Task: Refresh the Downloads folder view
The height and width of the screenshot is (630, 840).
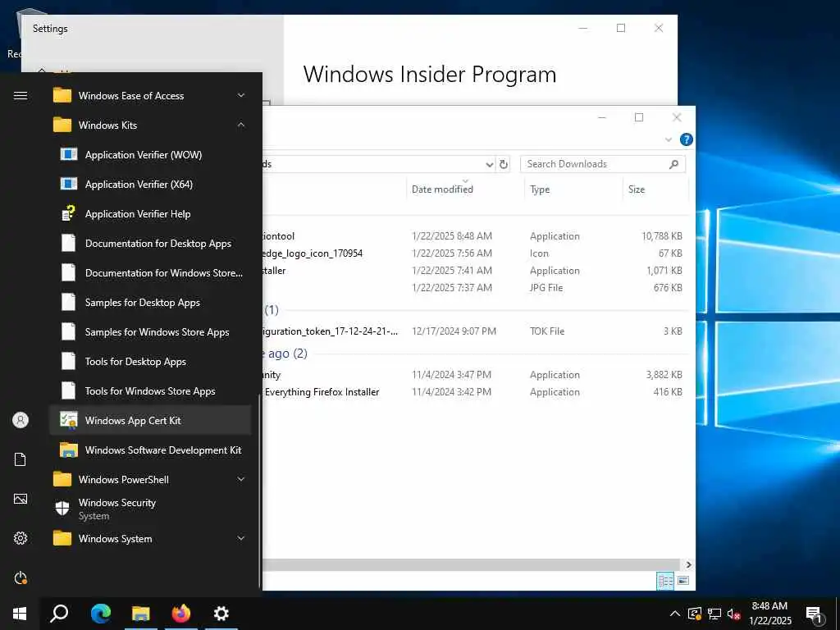Action: [504, 164]
